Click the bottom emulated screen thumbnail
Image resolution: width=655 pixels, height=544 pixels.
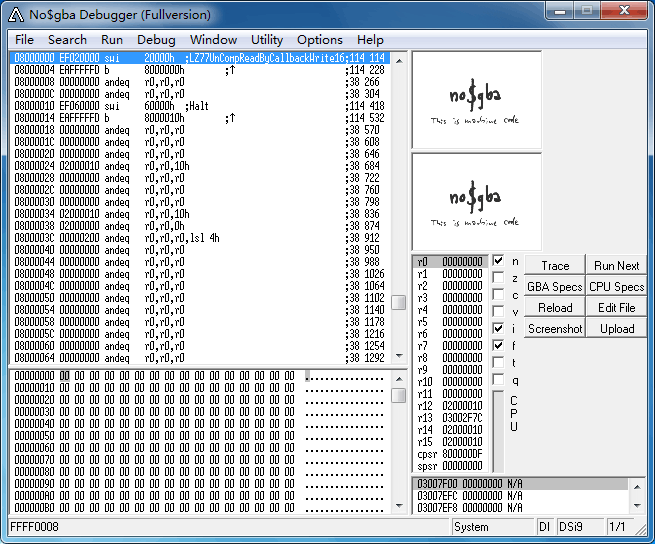(x=477, y=202)
